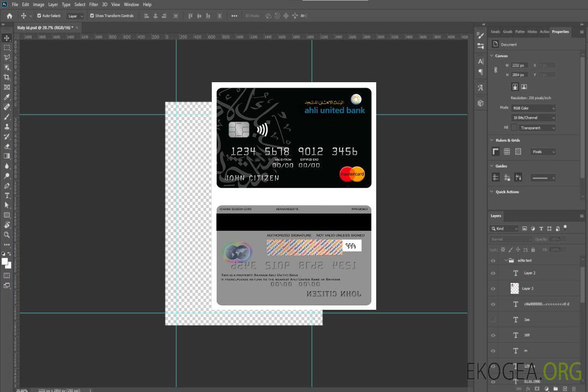Open the Image menu

[x=38, y=4]
